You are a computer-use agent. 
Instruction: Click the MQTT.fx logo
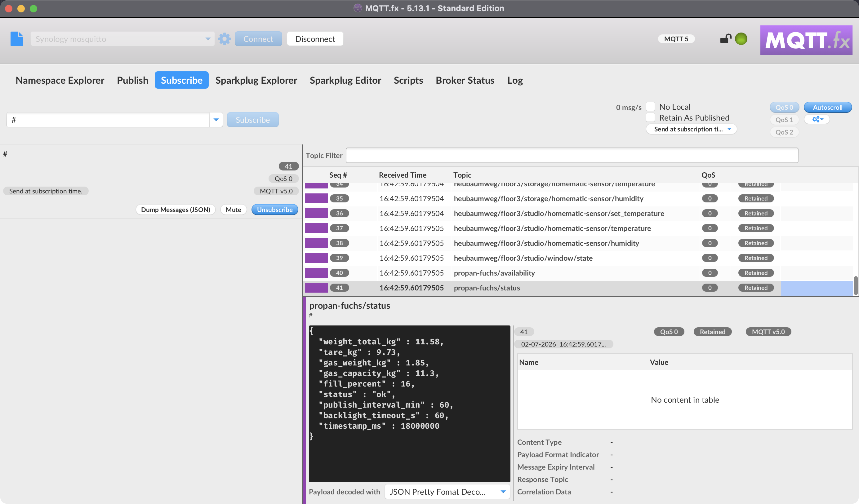pos(806,40)
